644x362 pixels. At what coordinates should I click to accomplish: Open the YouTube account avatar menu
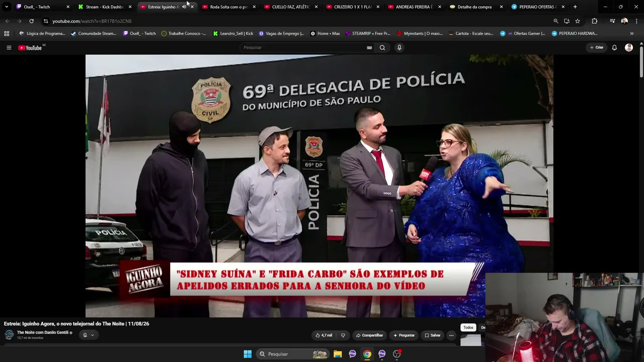629,48
